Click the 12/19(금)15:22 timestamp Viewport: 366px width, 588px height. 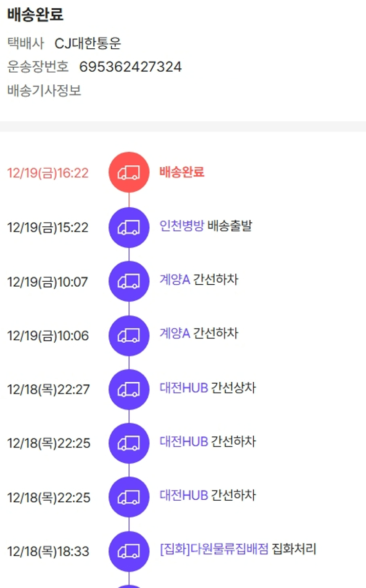coord(48,228)
